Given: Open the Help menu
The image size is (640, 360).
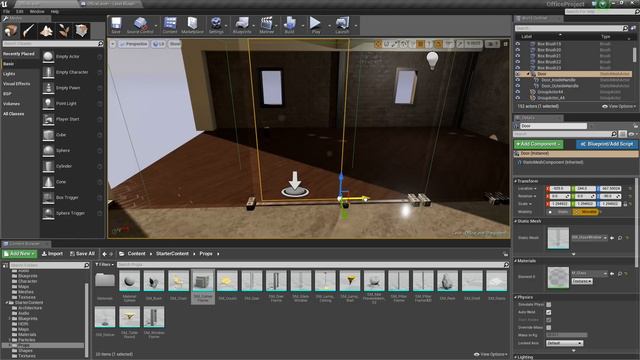Looking at the screenshot, I should click(x=55, y=11).
